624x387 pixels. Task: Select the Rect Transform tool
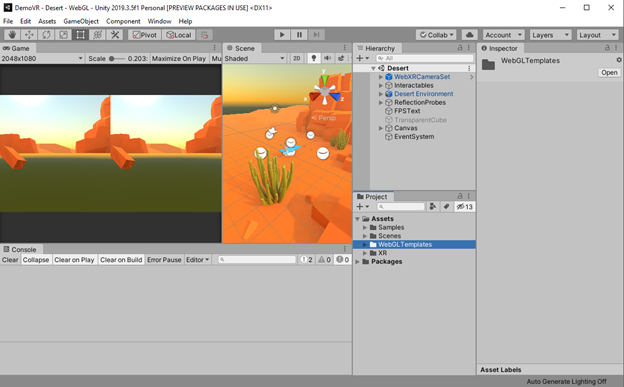(x=80, y=35)
